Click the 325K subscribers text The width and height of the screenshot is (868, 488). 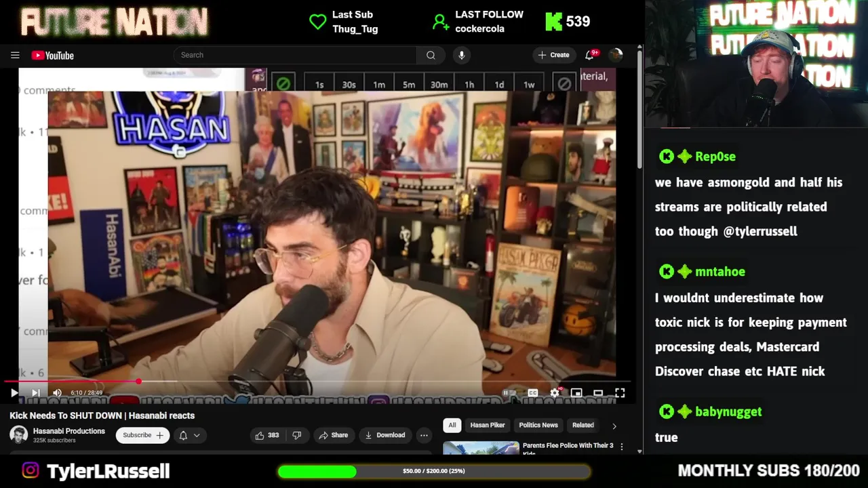tap(54, 441)
